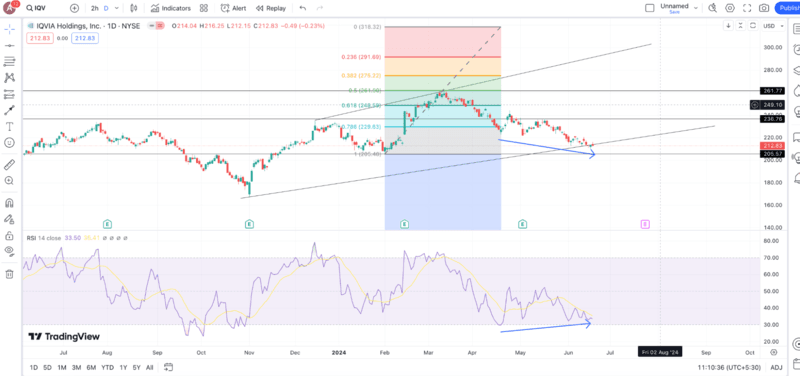
Task: Open the candlestick chart style menu
Action: [x=134, y=8]
